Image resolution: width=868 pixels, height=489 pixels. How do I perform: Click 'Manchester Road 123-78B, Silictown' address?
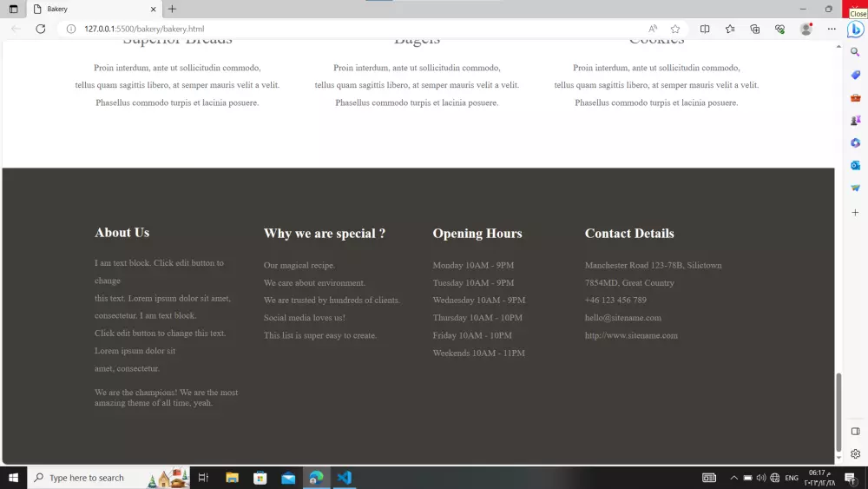click(654, 265)
